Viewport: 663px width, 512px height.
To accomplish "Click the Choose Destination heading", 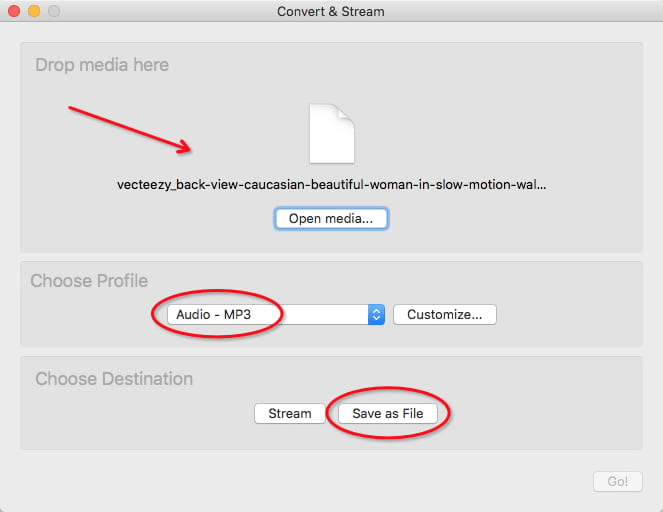I will (x=114, y=379).
